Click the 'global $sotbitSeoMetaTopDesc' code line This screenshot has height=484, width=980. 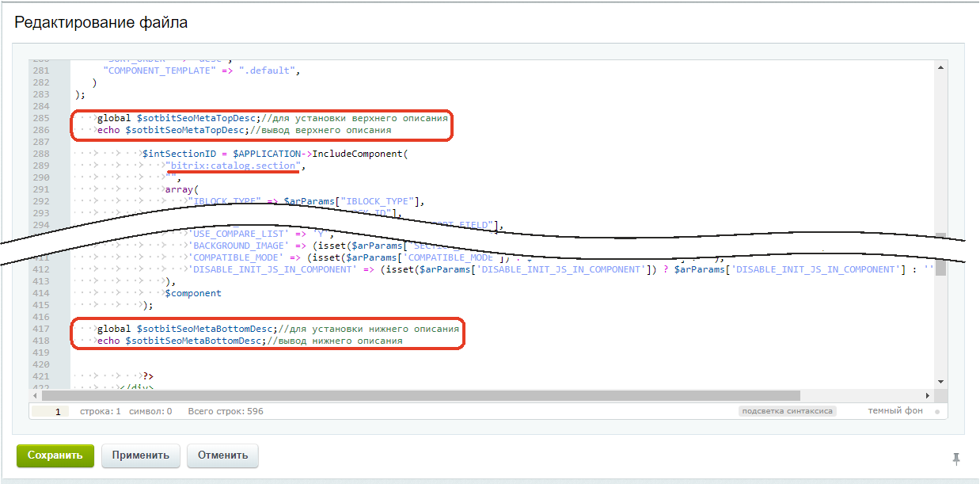(273, 118)
